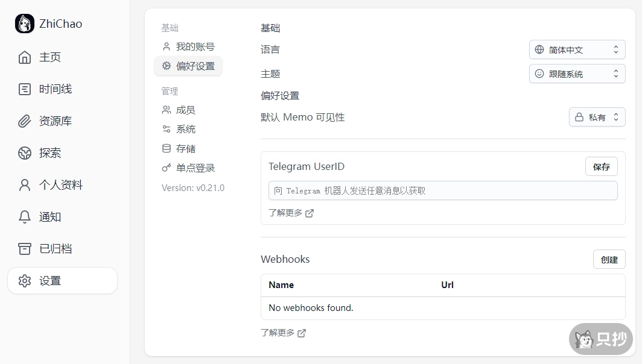Expand the 语言 language dropdown
The height and width of the screenshot is (364, 642).
point(577,50)
